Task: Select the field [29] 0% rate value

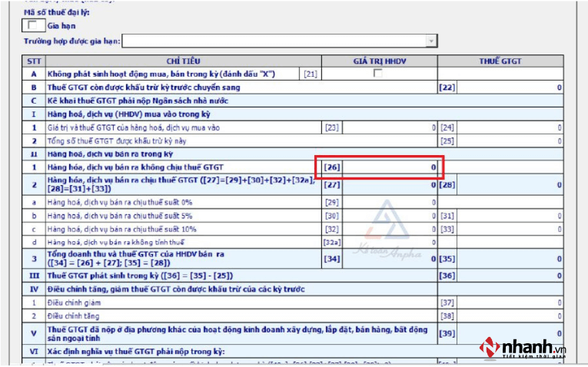Action: point(390,202)
